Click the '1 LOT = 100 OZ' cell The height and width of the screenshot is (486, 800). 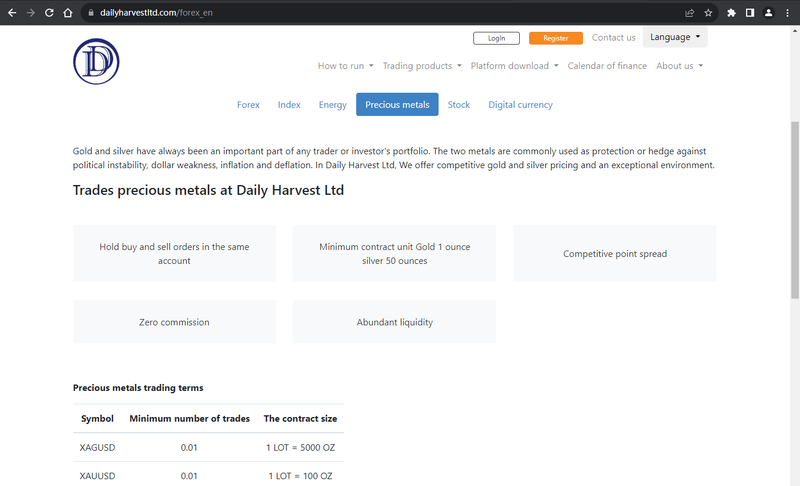click(301, 476)
